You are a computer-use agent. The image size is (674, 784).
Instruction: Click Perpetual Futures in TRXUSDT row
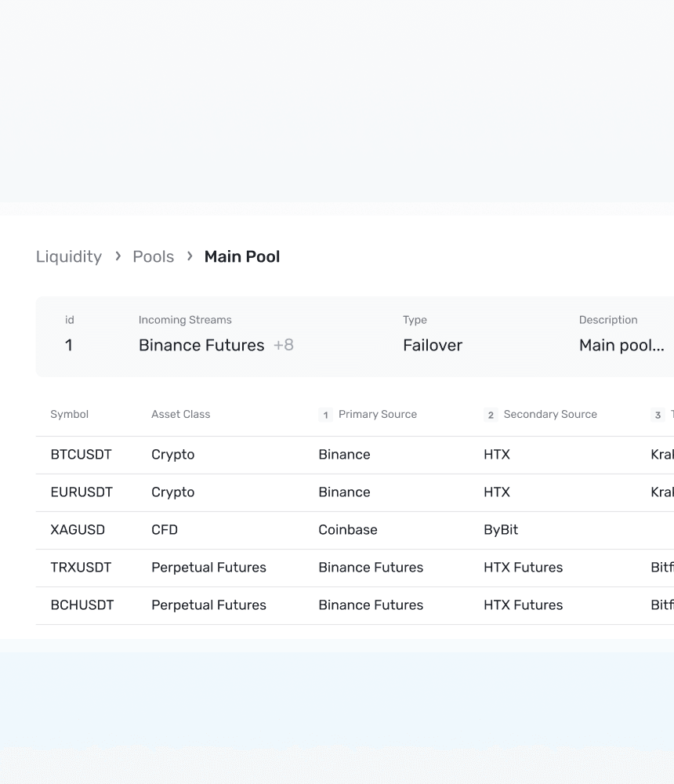(x=209, y=568)
